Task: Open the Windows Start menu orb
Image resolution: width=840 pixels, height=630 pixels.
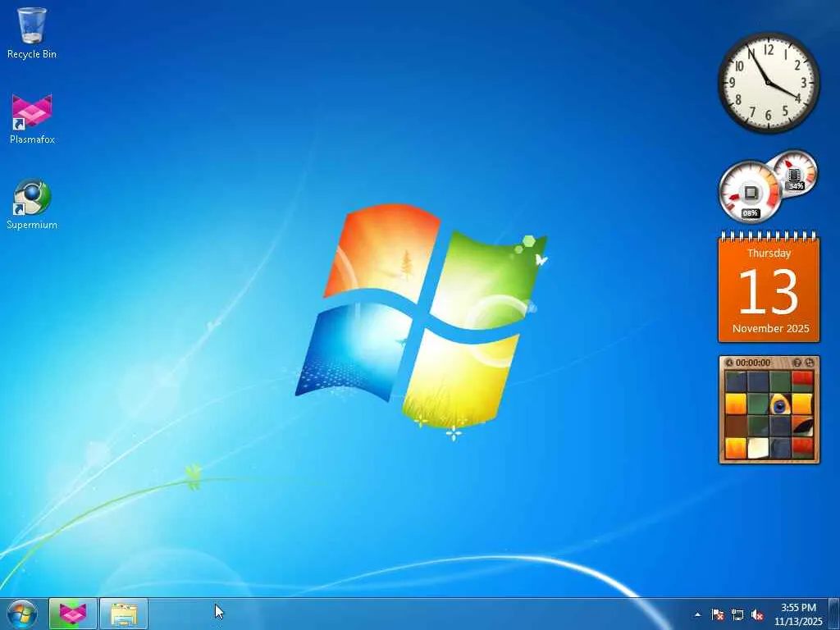Action: [22, 614]
